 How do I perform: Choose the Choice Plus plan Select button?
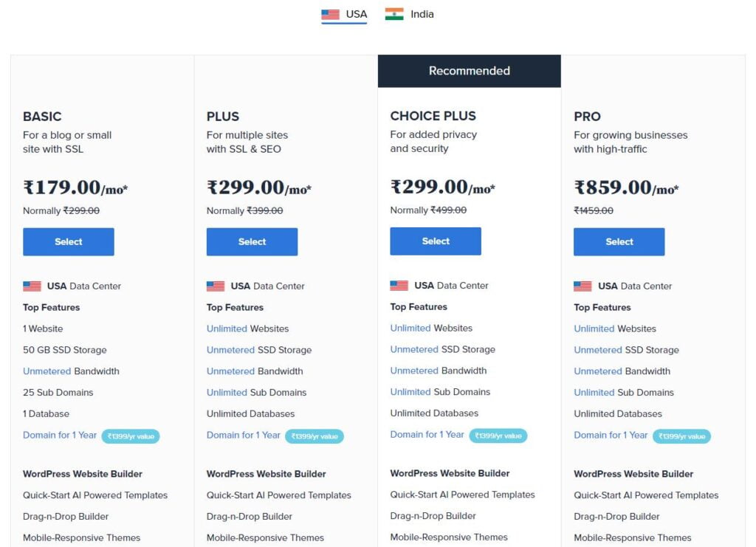pos(436,241)
